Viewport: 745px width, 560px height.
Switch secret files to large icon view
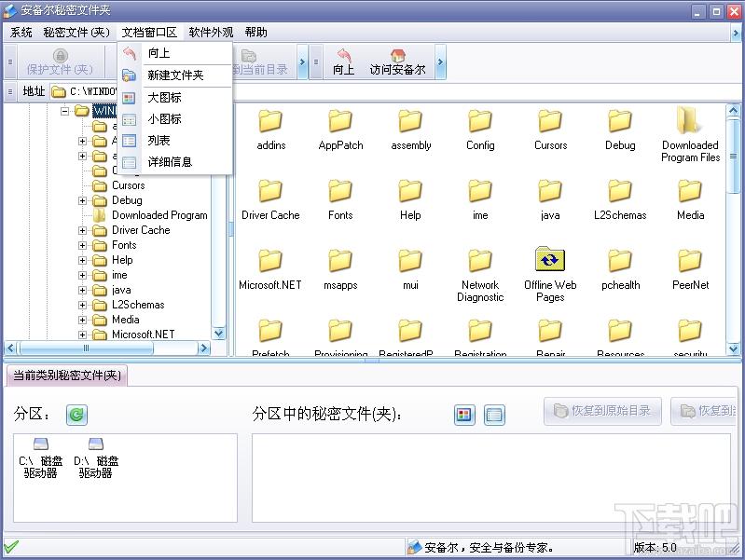(x=464, y=416)
